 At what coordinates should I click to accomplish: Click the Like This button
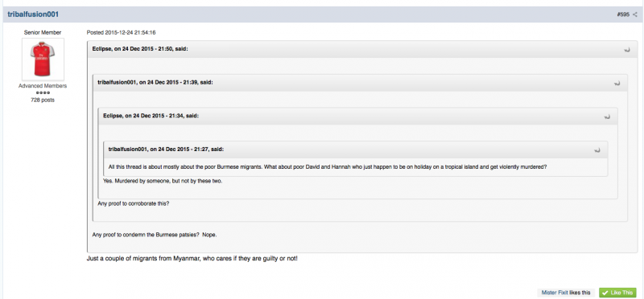click(x=617, y=293)
